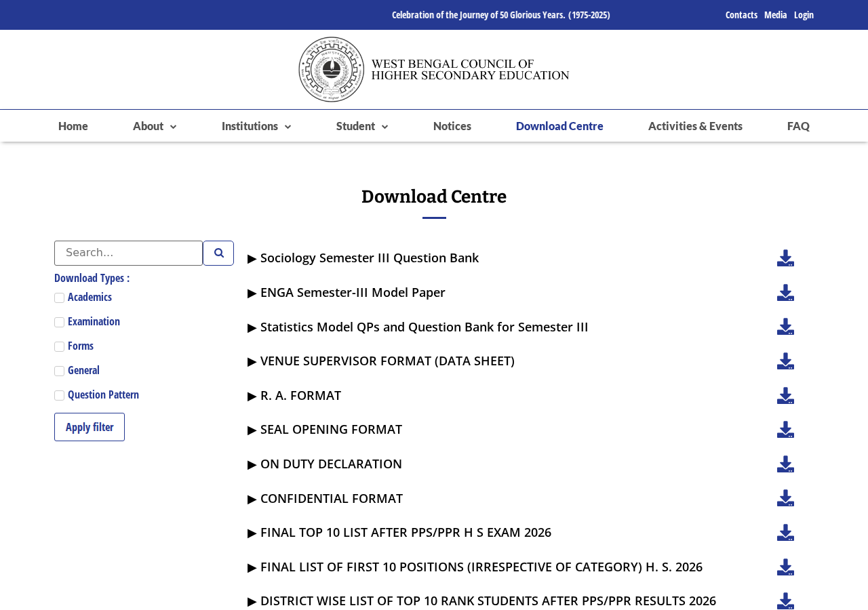Visit the FAQ page

click(x=798, y=126)
